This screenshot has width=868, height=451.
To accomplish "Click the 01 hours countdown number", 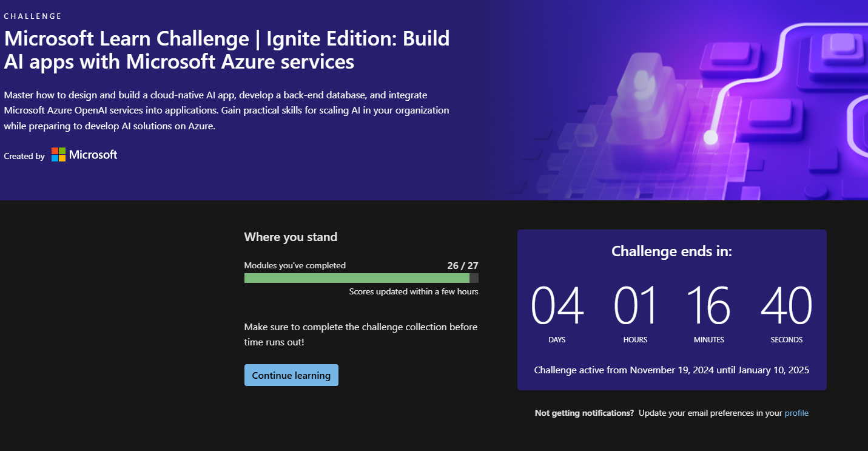I will click(635, 306).
